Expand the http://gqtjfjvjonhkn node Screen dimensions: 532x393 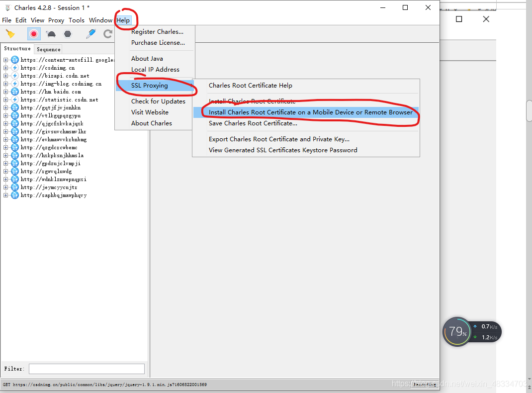[x=6, y=107]
